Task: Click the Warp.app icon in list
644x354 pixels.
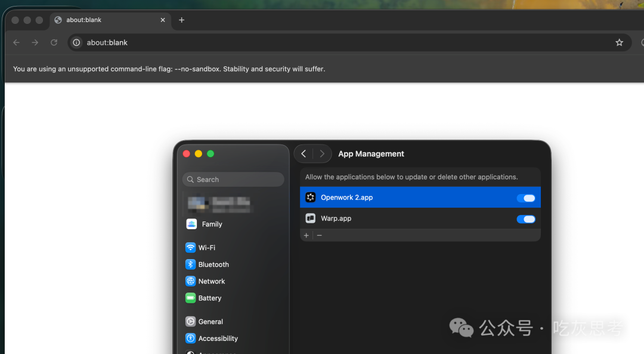Action: 311,218
